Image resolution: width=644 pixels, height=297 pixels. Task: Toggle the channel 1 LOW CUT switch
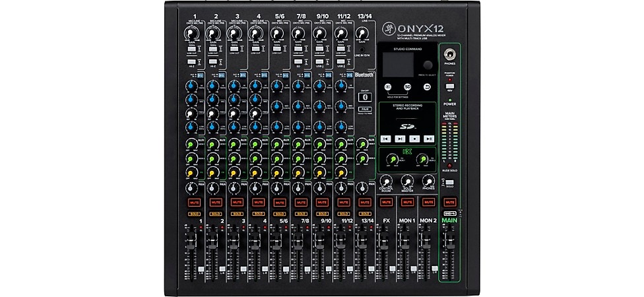(x=191, y=49)
